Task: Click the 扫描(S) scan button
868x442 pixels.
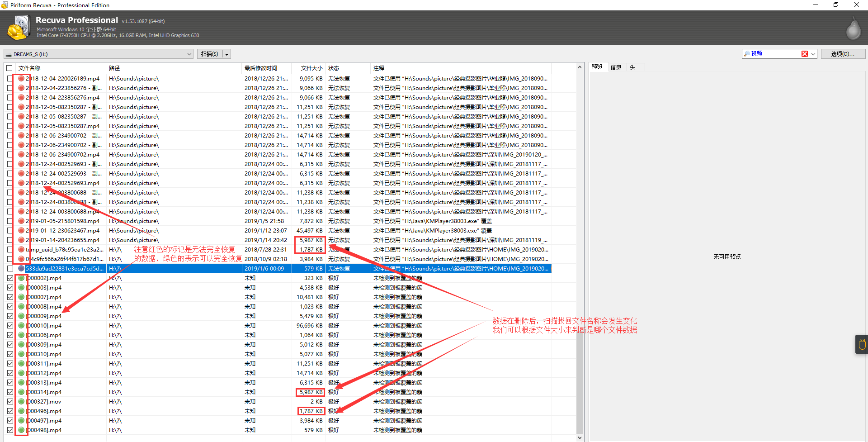Action: (210, 54)
